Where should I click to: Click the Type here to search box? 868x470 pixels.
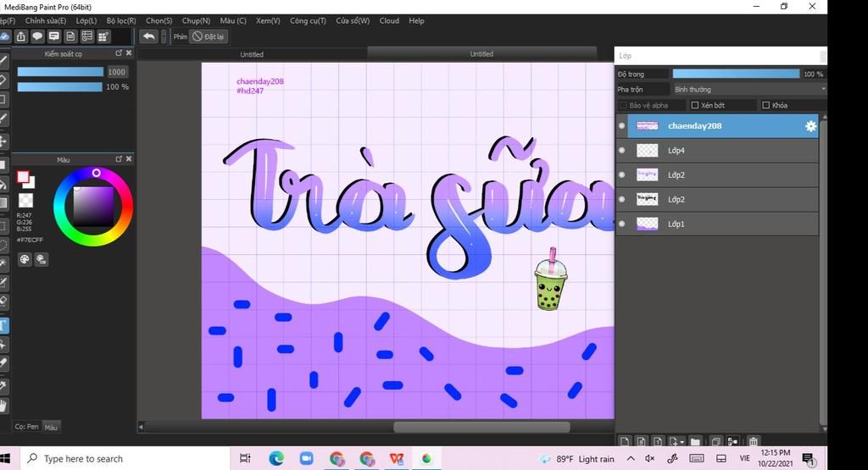coord(125,458)
